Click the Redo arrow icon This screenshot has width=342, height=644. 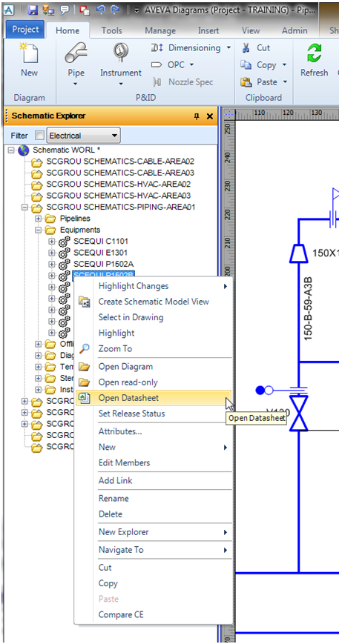tap(115, 10)
